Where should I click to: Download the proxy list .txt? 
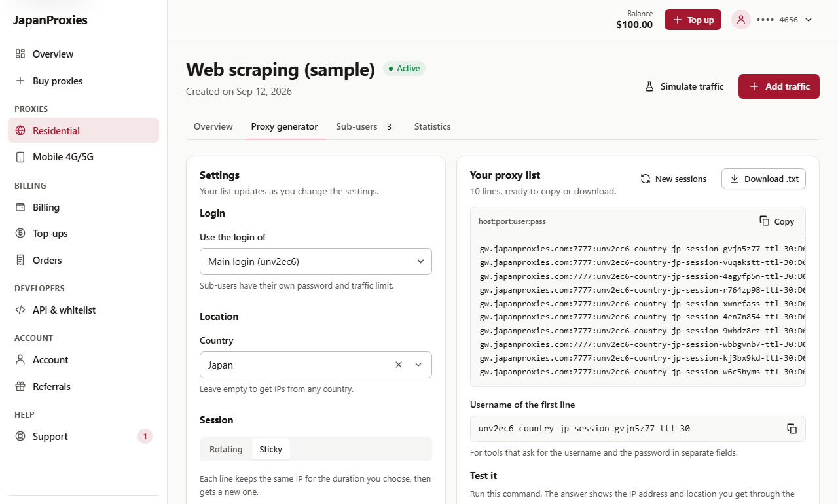(763, 179)
